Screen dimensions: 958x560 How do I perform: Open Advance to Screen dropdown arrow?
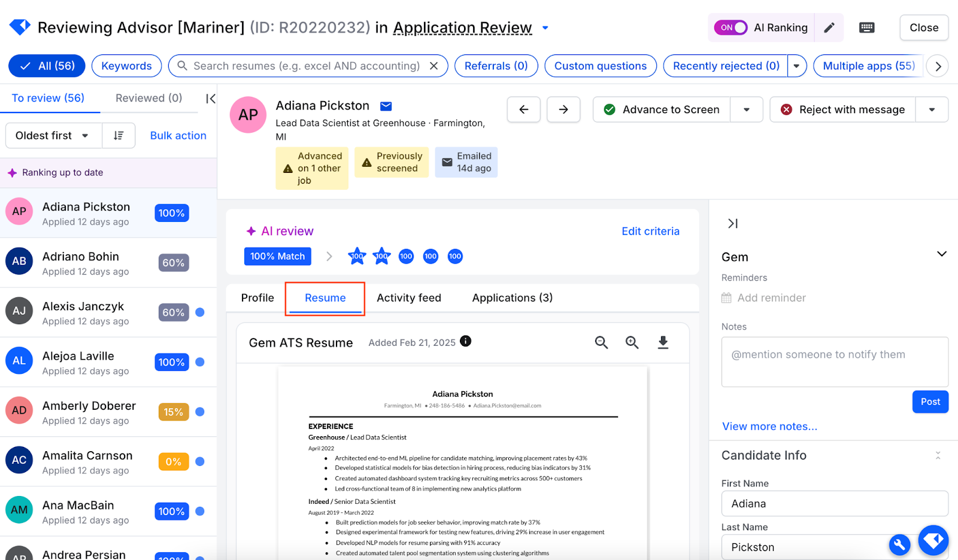pos(747,109)
